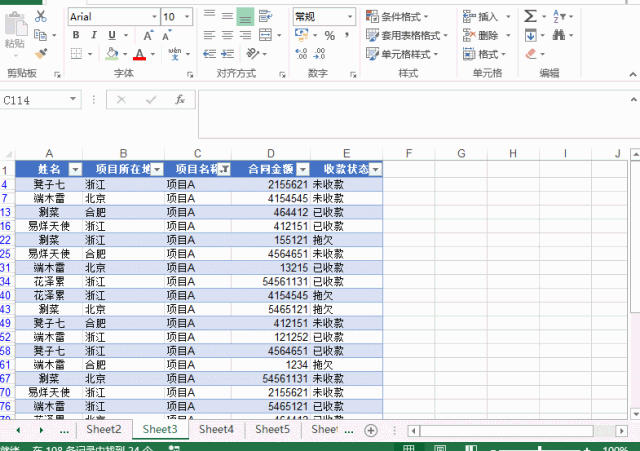The image size is (640, 451).
Task: Click the Fill down arrow icon
Action: click(531, 36)
